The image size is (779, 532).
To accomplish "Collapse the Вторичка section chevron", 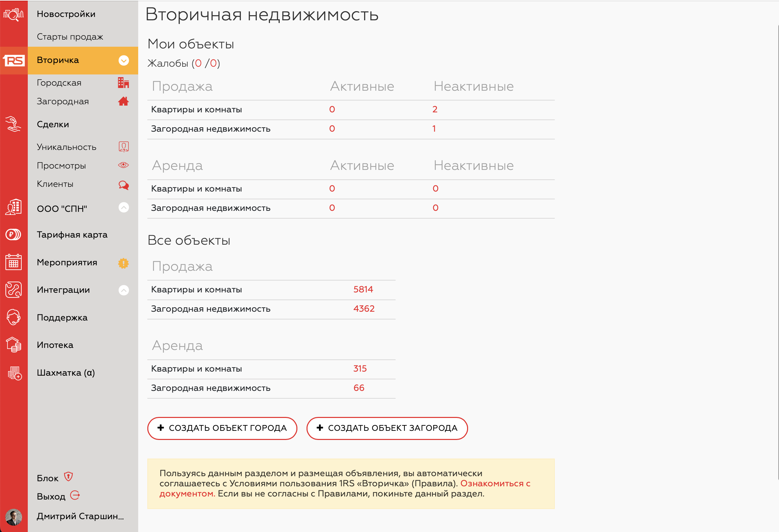I will coord(124,61).
